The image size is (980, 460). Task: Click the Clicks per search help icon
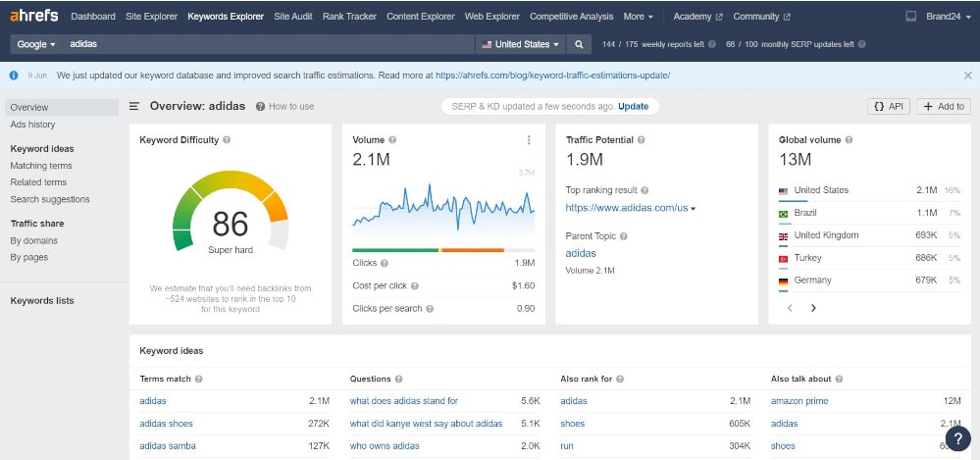430,309
